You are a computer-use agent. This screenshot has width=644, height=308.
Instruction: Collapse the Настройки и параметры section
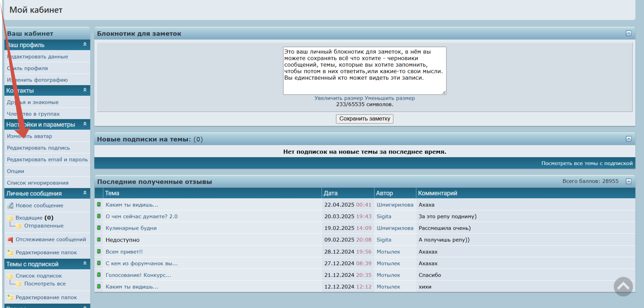(x=85, y=124)
